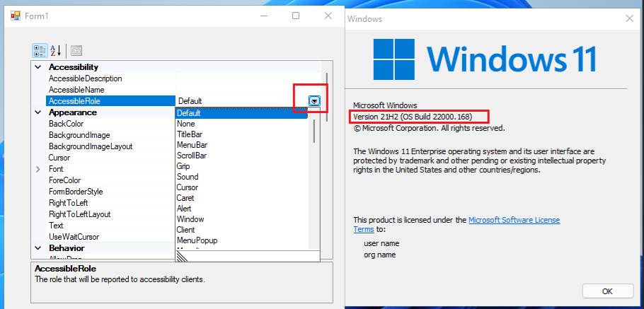
Task: Expand the Font property
Action: [38, 169]
